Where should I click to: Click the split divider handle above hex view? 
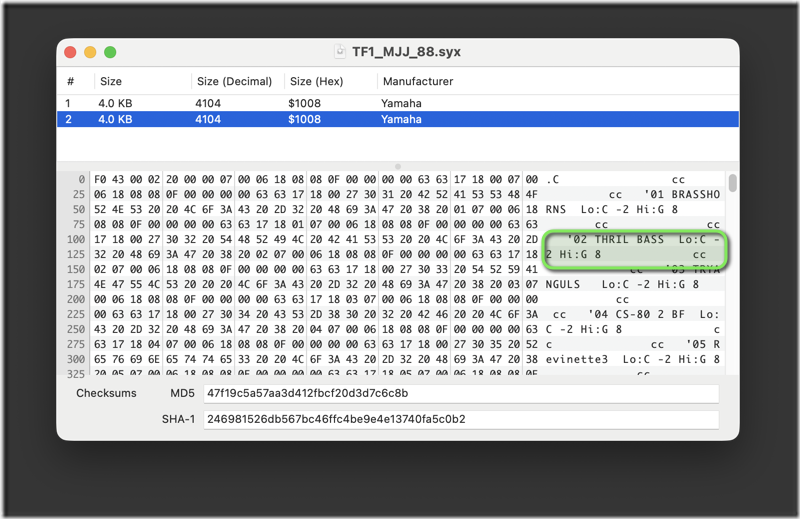(398, 166)
